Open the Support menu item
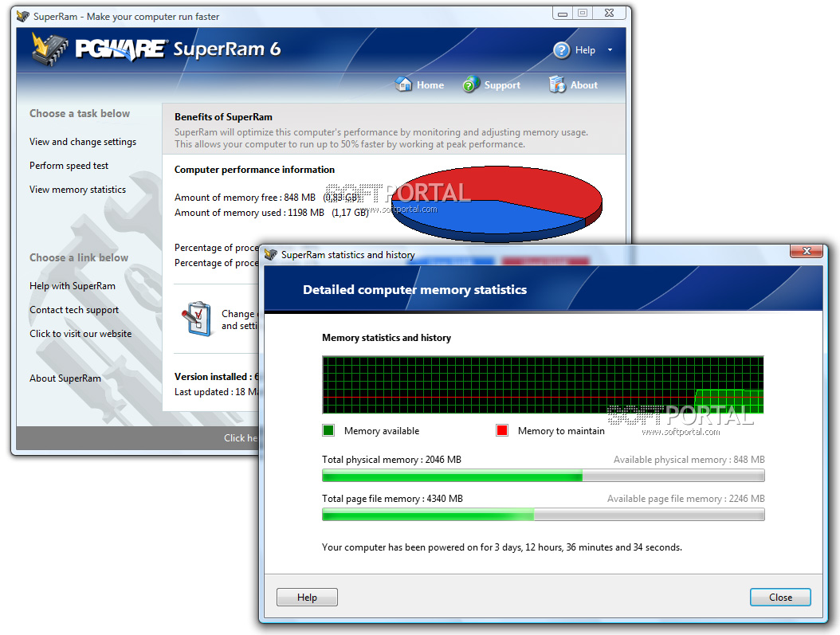Screen dimensions: 840x635 tap(502, 85)
